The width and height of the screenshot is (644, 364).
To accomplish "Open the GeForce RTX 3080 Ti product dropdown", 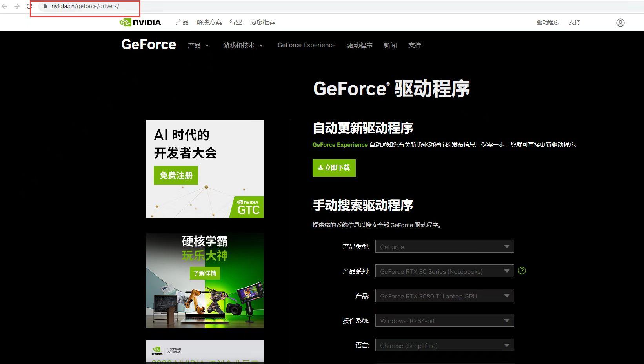I will pos(444,296).
